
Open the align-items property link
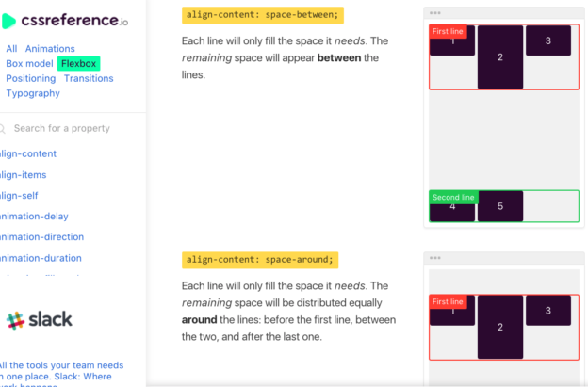point(23,175)
